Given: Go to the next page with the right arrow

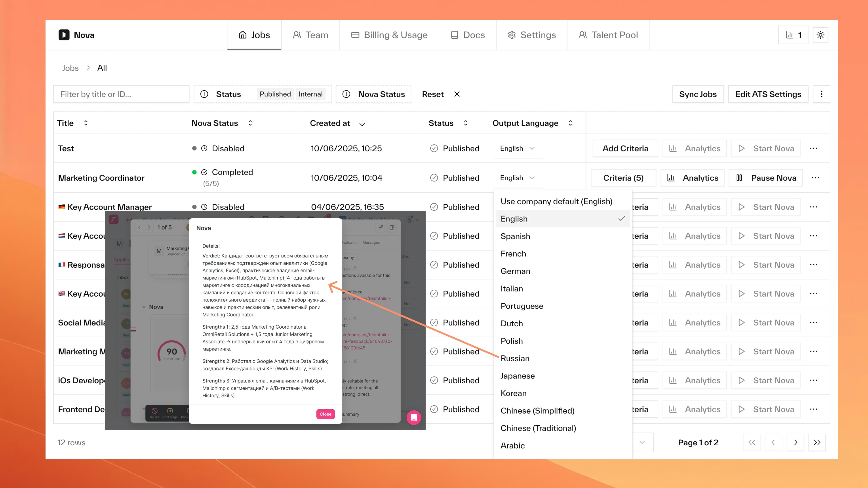Looking at the screenshot, I should coord(795,442).
